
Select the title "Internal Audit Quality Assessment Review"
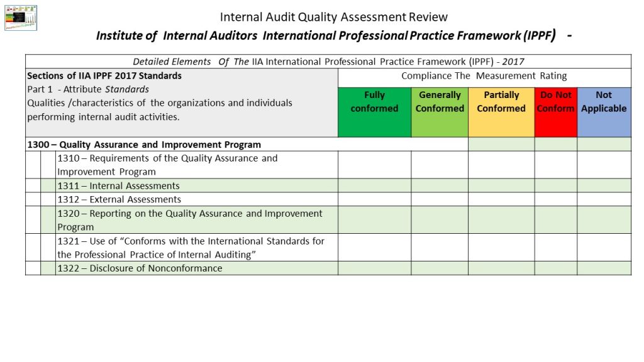coord(333,17)
